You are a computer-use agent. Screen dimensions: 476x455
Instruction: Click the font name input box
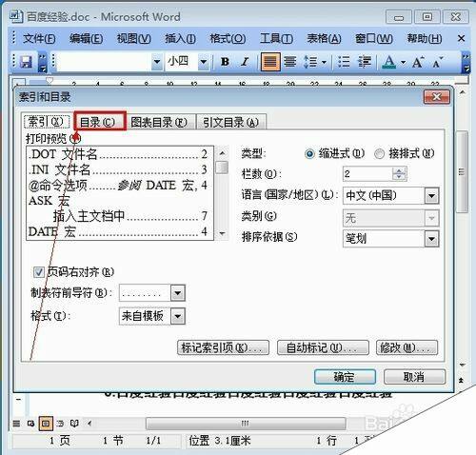pos(103,62)
